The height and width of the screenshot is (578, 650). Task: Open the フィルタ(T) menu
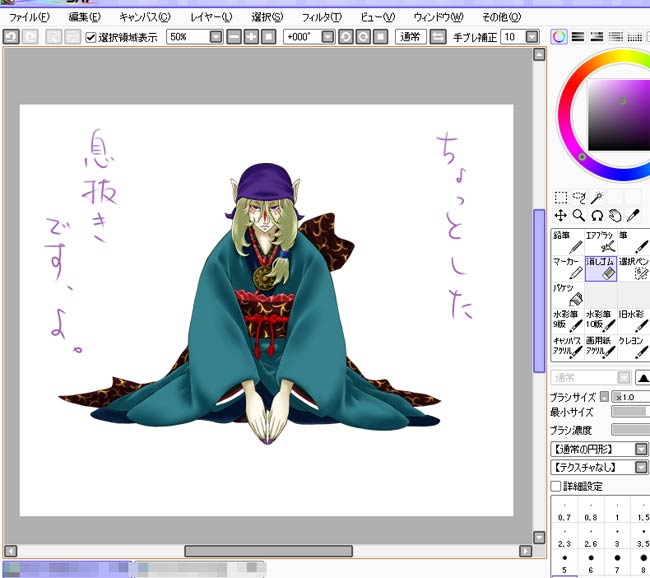pos(322,17)
